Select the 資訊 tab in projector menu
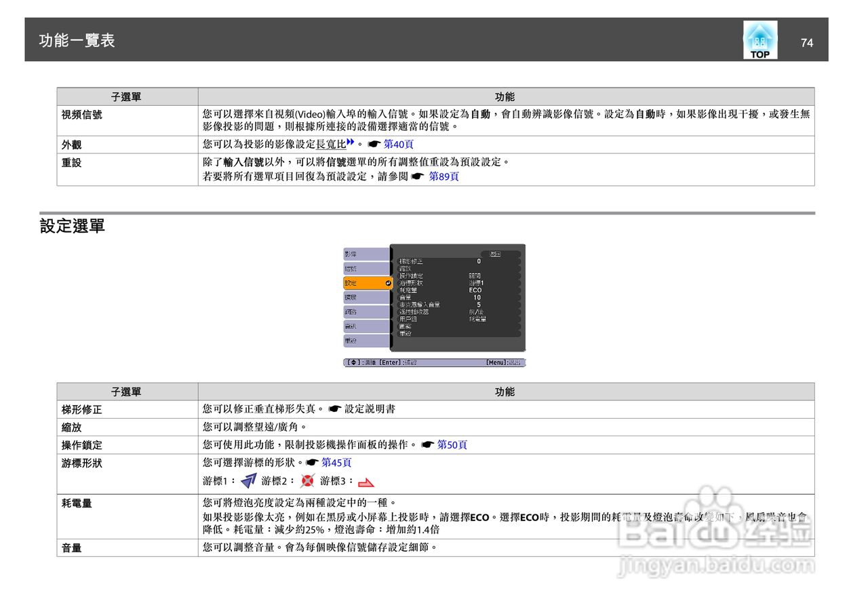868x614 pixels. click(x=366, y=326)
